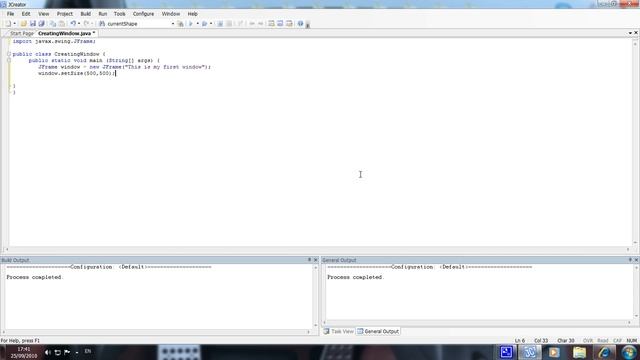Select the General Output bottom tab

click(x=378, y=331)
